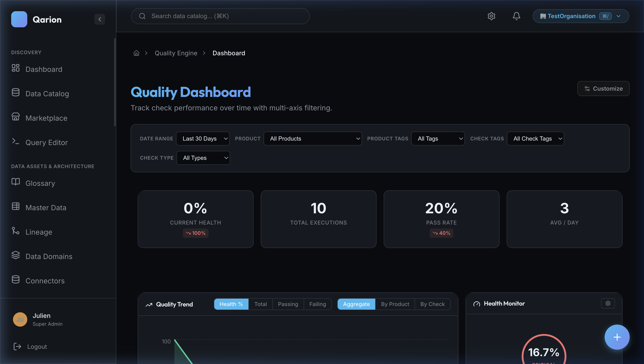Select the By Check tab
This screenshot has height=364, width=644.
[432, 304]
